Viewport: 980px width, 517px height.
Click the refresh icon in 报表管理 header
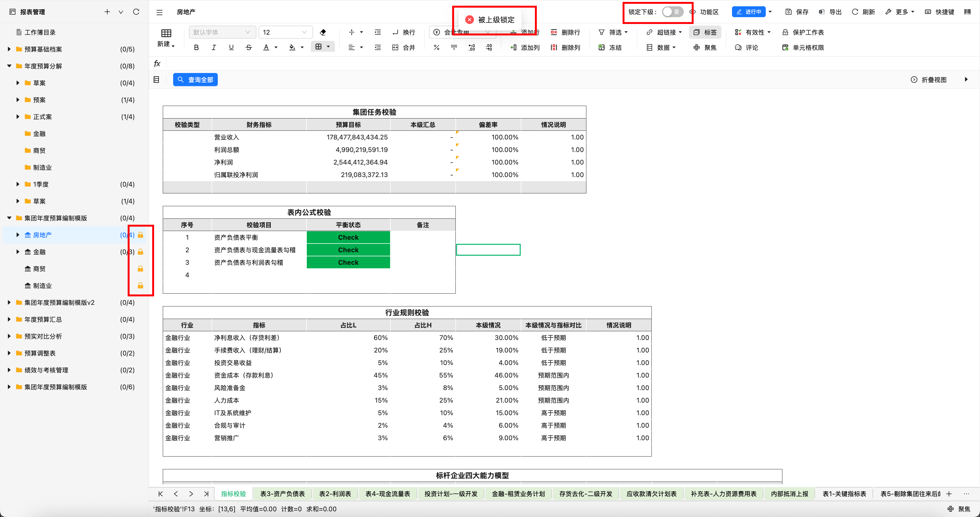click(136, 12)
